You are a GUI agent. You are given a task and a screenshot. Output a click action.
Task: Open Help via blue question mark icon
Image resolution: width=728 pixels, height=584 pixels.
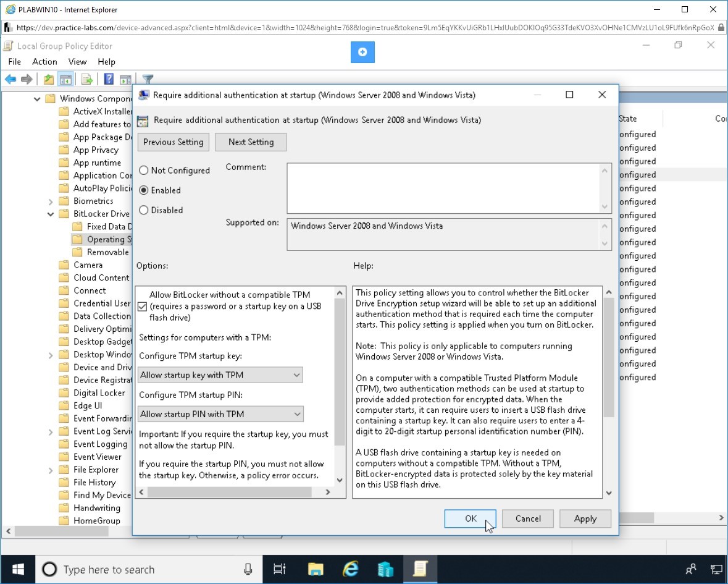coord(109,80)
